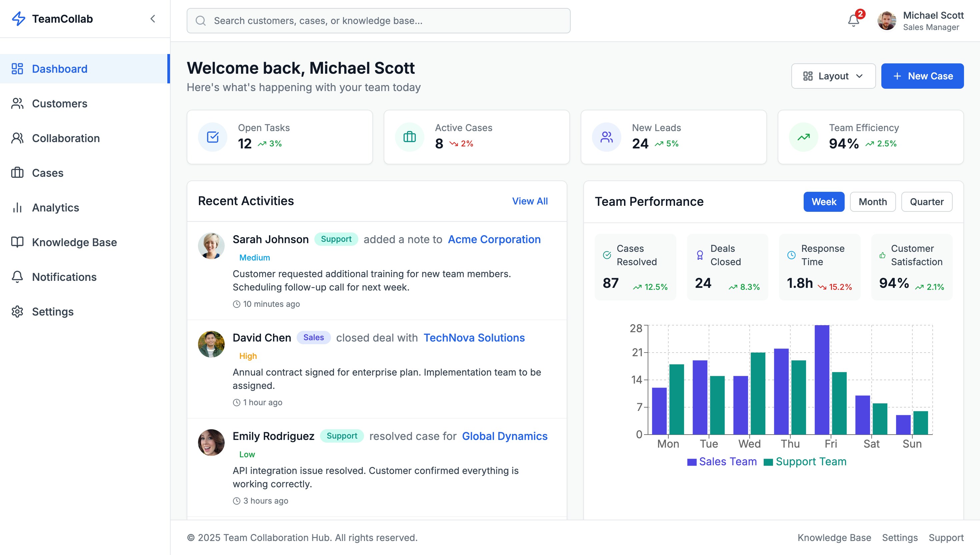Screen dimensions: 980x555
Task: Click the Open Tasks checkbox icon
Action: (x=213, y=137)
